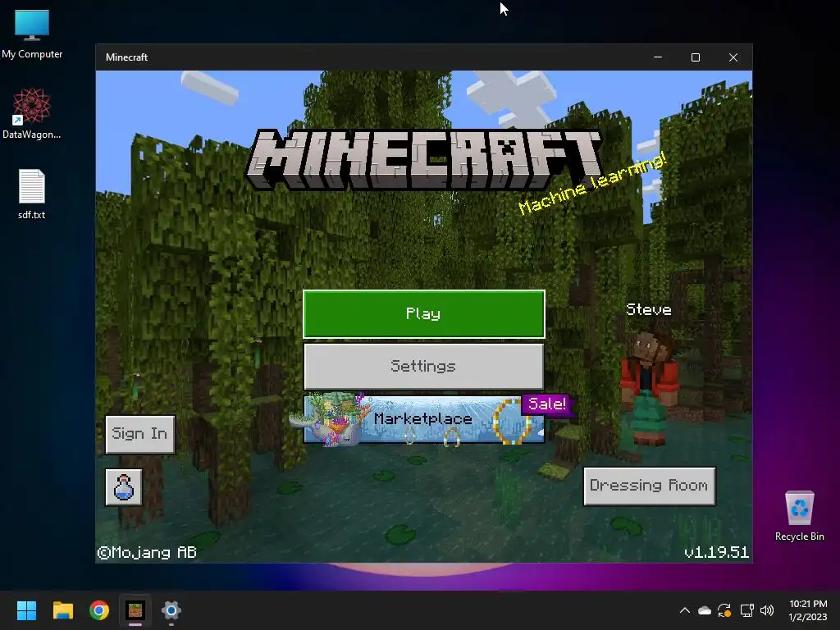This screenshot has height=630, width=840.
Task: Select the Recycle Bin icon
Action: coord(799,515)
